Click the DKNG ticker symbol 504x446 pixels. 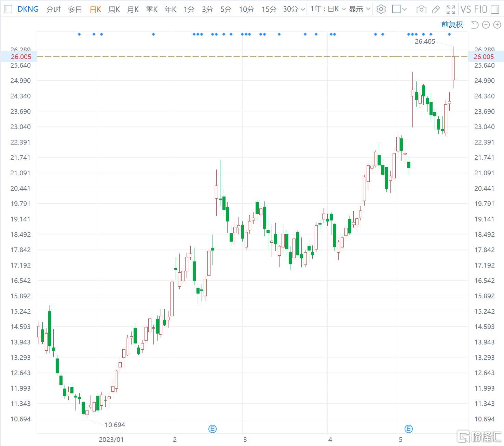tap(28, 9)
